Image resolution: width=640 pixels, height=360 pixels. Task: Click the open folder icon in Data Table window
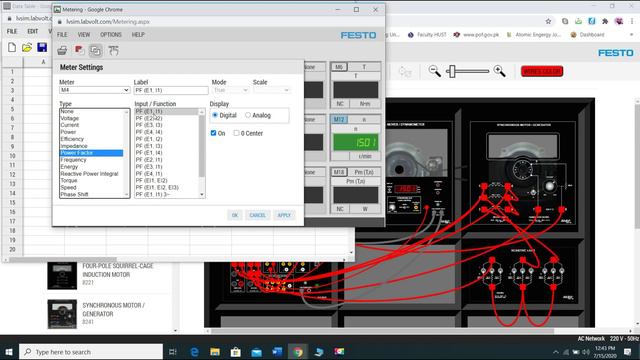(x=27, y=47)
